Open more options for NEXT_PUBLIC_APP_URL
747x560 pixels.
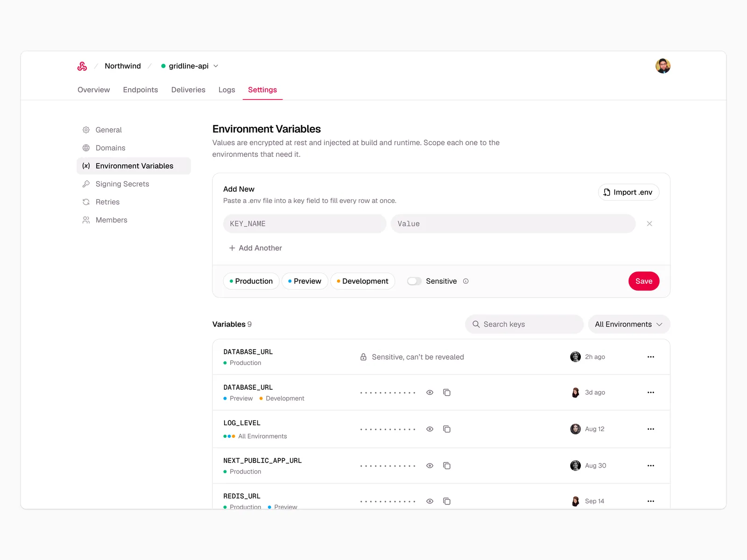click(x=651, y=466)
